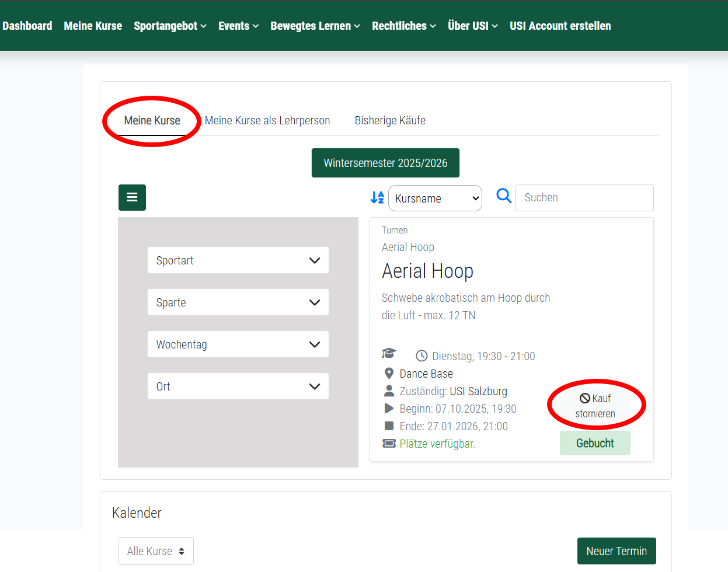The width and height of the screenshot is (728, 572).
Task: Switch to the Bisherige Käufe tab
Action: click(x=390, y=120)
